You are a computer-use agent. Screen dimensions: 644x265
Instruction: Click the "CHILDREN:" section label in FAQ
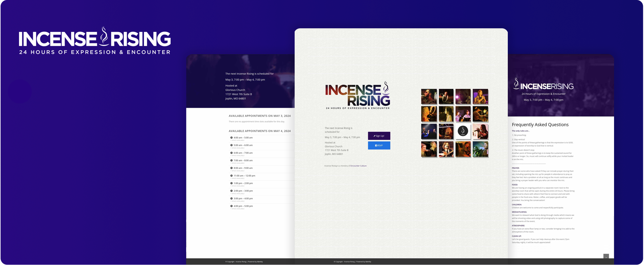coord(517,205)
